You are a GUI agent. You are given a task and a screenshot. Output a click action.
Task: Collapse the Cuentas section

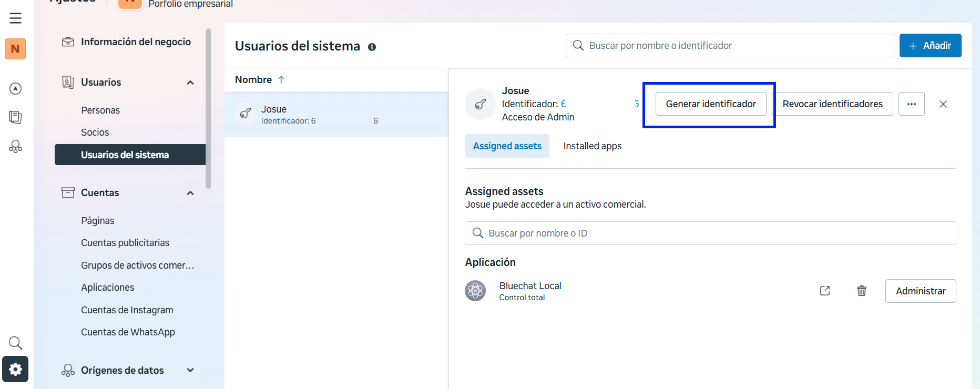[x=190, y=193]
